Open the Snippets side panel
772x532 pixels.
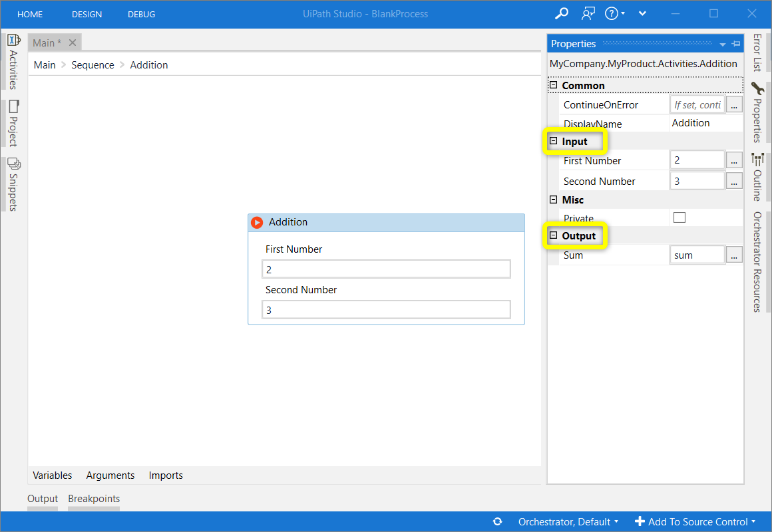coord(13,184)
